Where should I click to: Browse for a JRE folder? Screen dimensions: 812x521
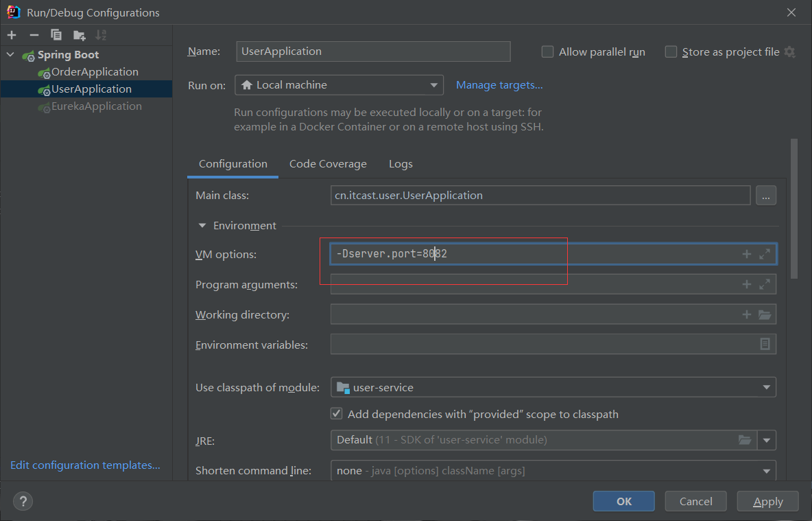pos(745,440)
